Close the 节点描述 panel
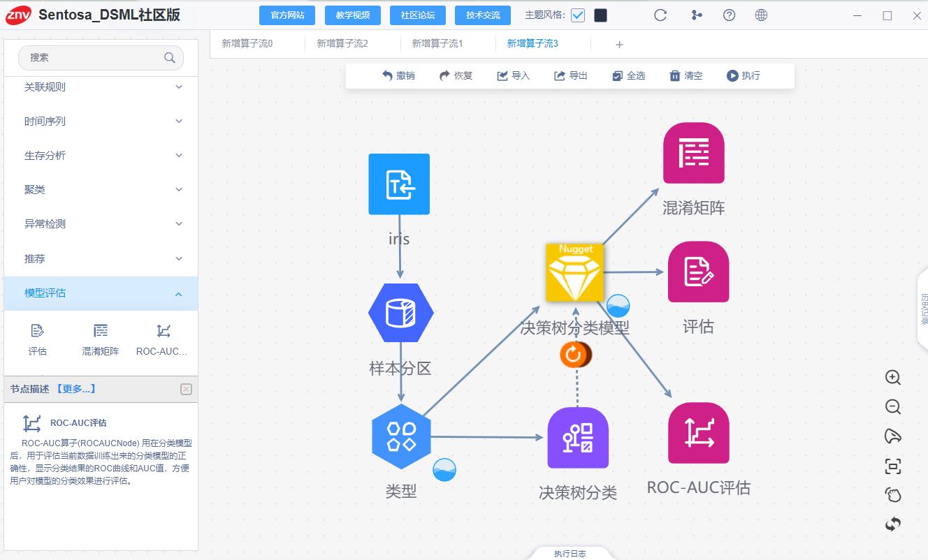 click(x=186, y=390)
